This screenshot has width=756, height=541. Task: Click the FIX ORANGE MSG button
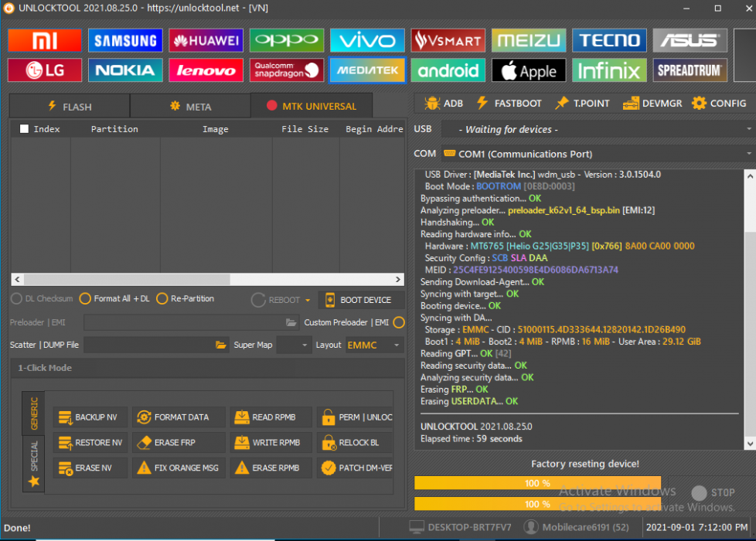179,468
